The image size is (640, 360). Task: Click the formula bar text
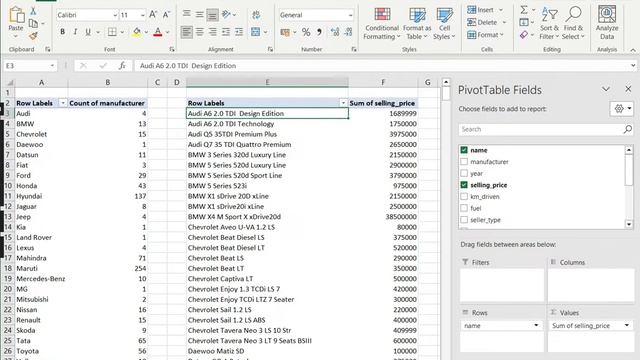coord(188,66)
